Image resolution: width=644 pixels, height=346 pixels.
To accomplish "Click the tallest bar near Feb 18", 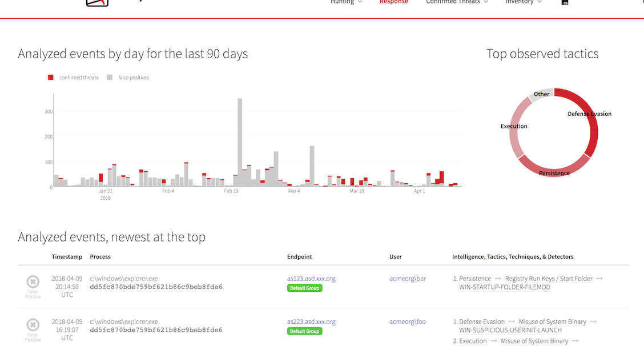I will pyautogui.click(x=240, y=143).
